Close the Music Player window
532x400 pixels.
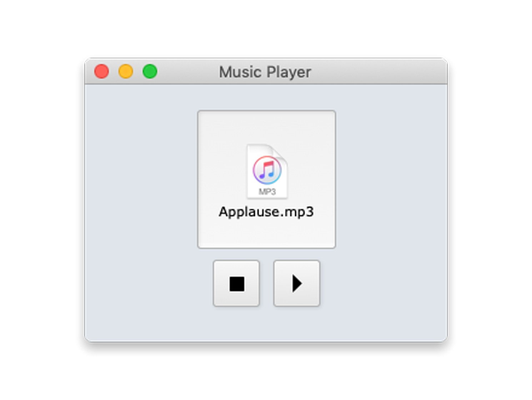[x=101, y=71]
